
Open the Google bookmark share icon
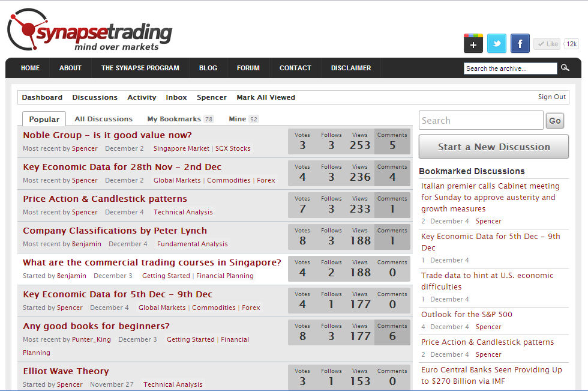(473, 44)
